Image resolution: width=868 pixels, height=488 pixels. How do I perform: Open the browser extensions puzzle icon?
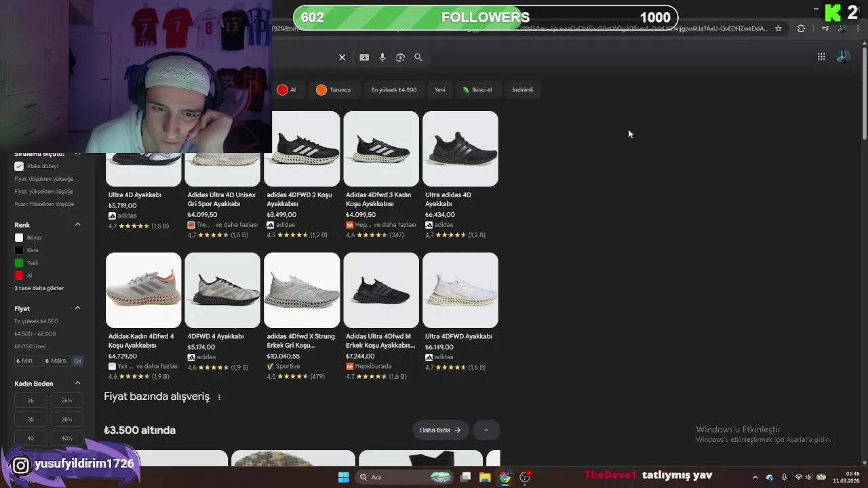tap(802, 28)
